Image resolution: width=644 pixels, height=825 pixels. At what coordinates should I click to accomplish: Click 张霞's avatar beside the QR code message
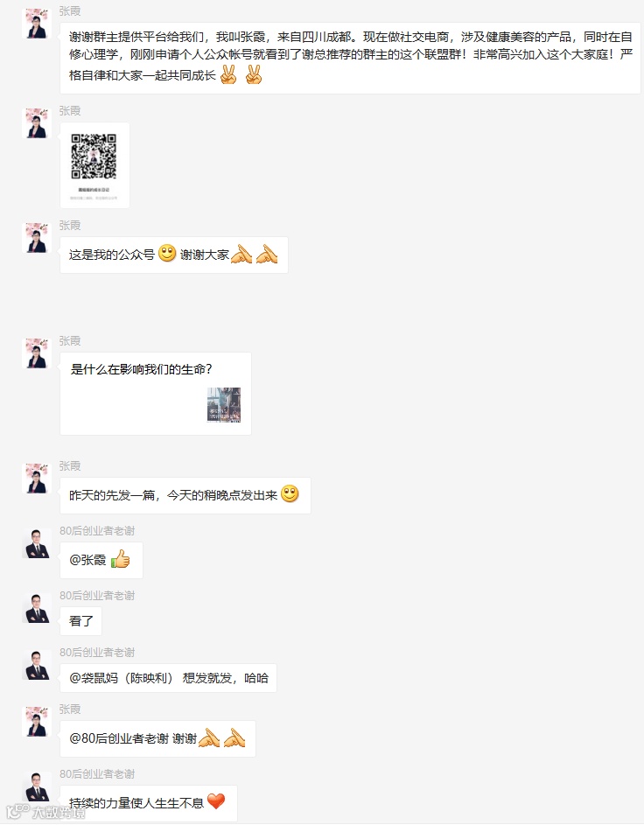tap(37, 123)
